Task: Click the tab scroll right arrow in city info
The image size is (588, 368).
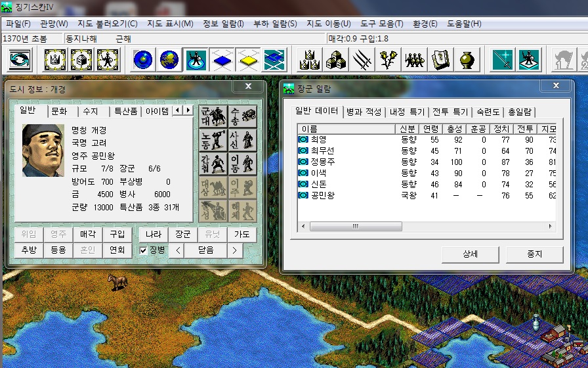Action: pos(188,110)
